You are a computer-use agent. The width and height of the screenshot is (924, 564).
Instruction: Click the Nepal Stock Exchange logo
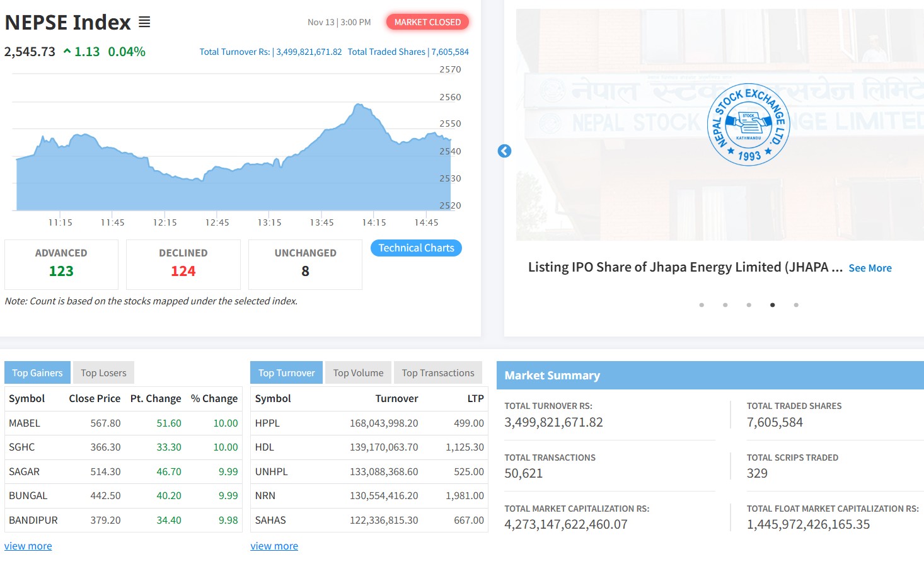point(748,125)
